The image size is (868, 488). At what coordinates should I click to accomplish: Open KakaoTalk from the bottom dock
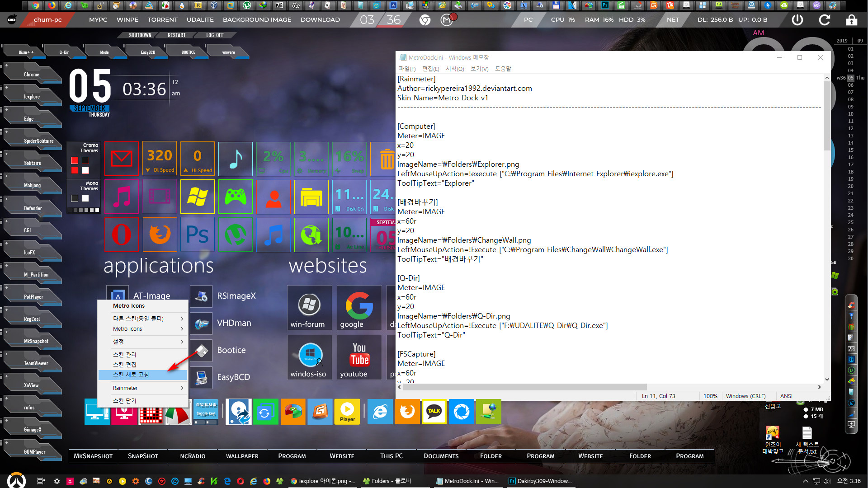(434, 412)
